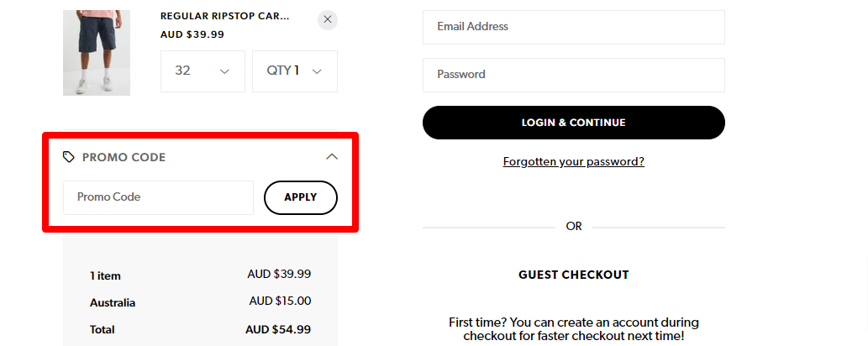
Task: Follow the Forgotten your password link
Action: coord(574,161)
